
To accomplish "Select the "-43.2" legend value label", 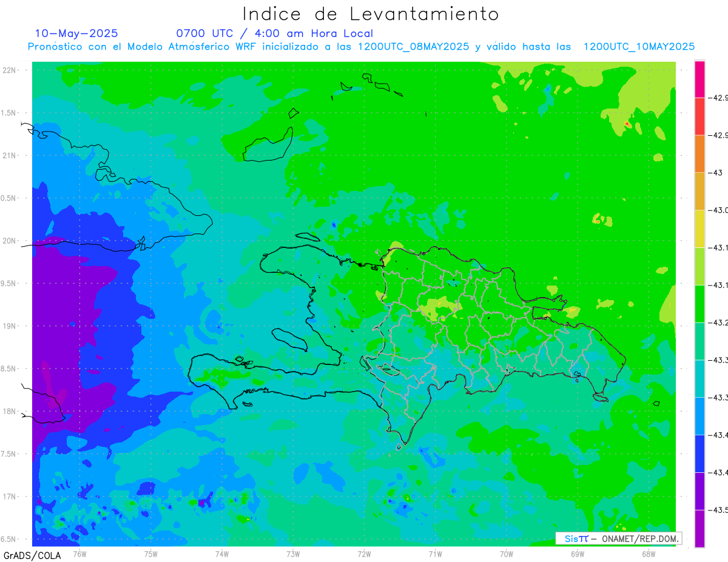I will pyautogui.click(x=719, y=323).
